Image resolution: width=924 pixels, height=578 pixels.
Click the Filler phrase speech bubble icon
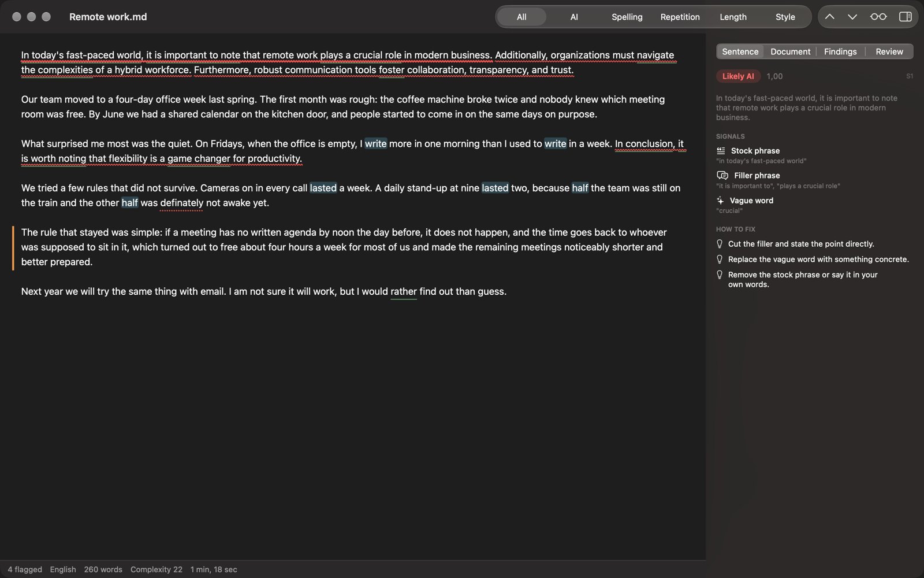(x=722, y=176)
